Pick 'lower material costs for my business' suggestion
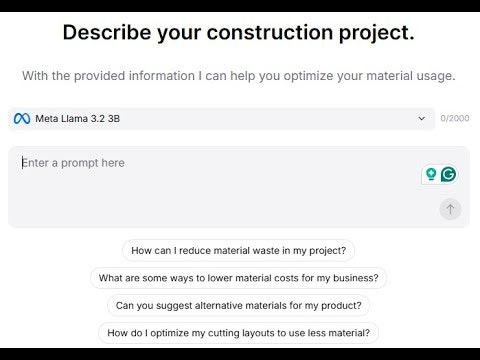The height and width of the screenshot is (360, 480). point(239,278)
